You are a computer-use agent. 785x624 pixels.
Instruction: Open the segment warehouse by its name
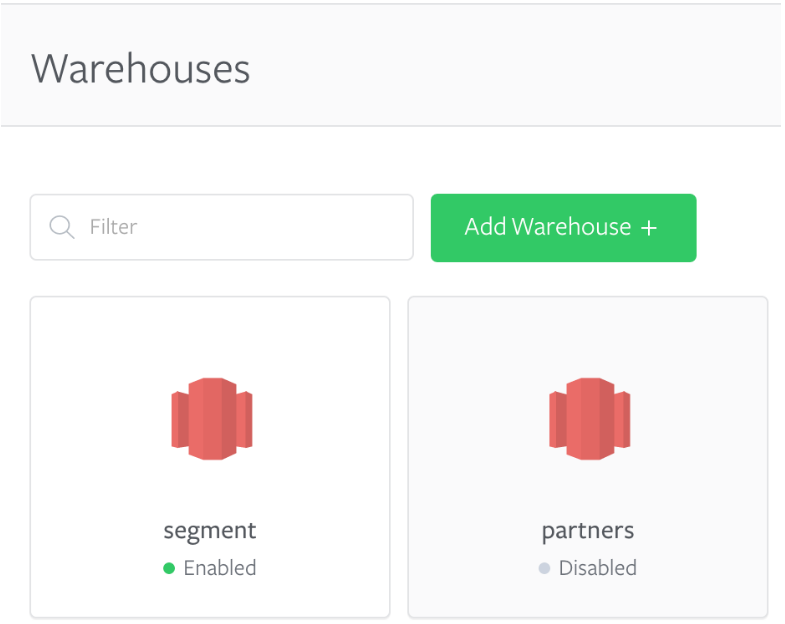tap(210, 531)
